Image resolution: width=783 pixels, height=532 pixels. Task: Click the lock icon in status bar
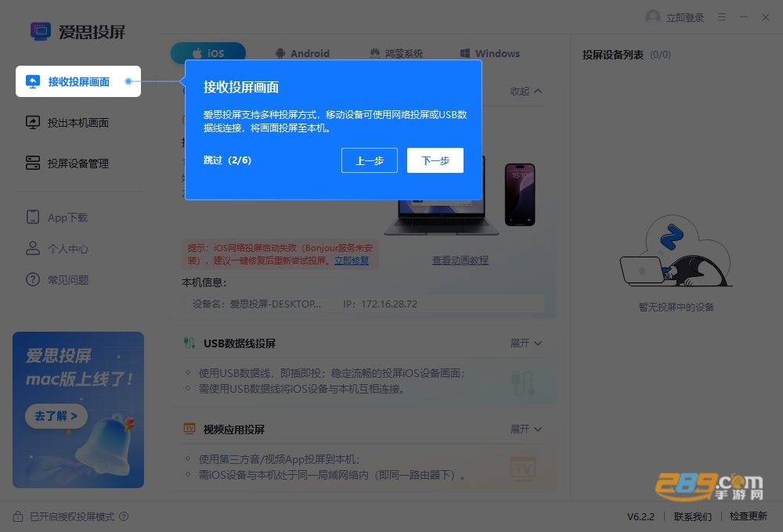click(x=18, y=516)
